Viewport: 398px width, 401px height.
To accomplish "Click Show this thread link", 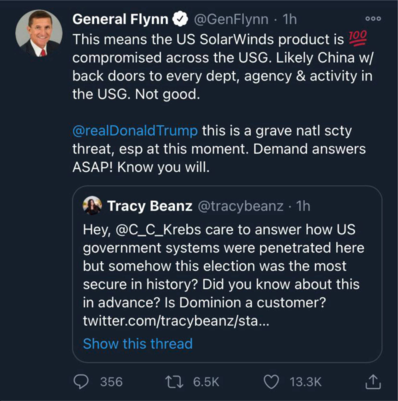I will [138, 343].
